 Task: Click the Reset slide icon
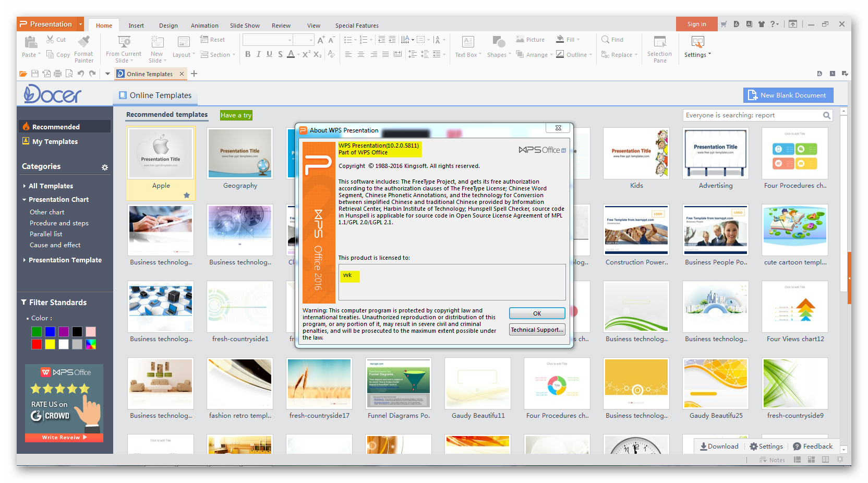pos(204,39)
